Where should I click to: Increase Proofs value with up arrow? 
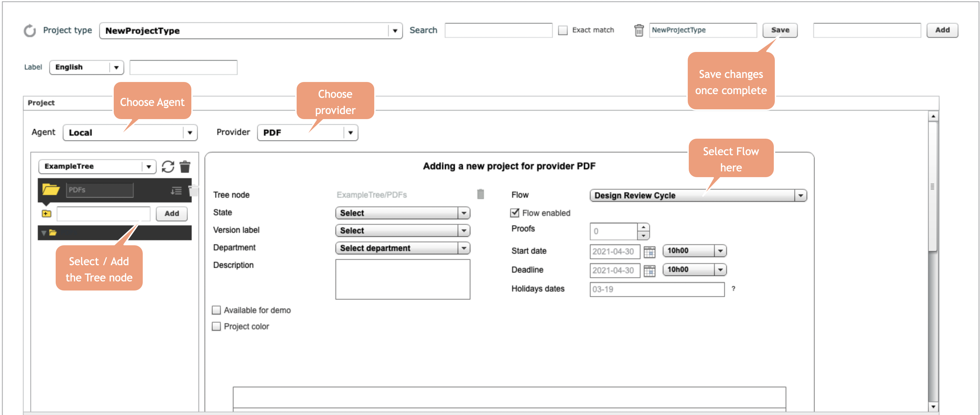coord(643,227)
